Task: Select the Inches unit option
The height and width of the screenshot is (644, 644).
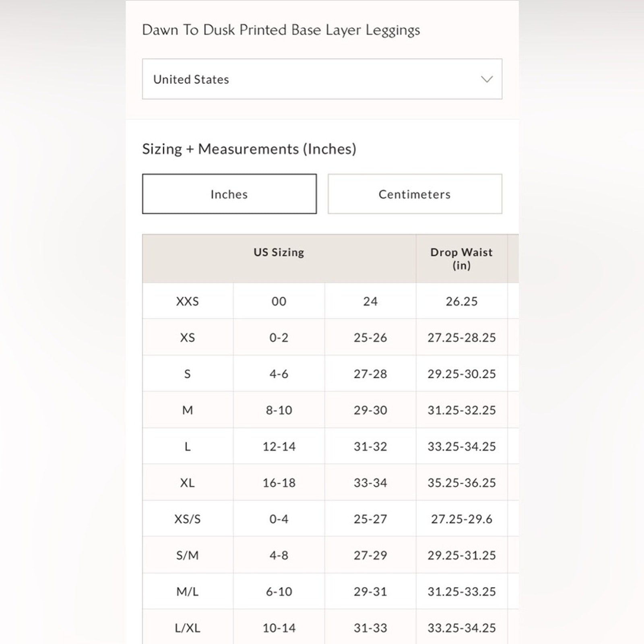Action: pos(229,194)
